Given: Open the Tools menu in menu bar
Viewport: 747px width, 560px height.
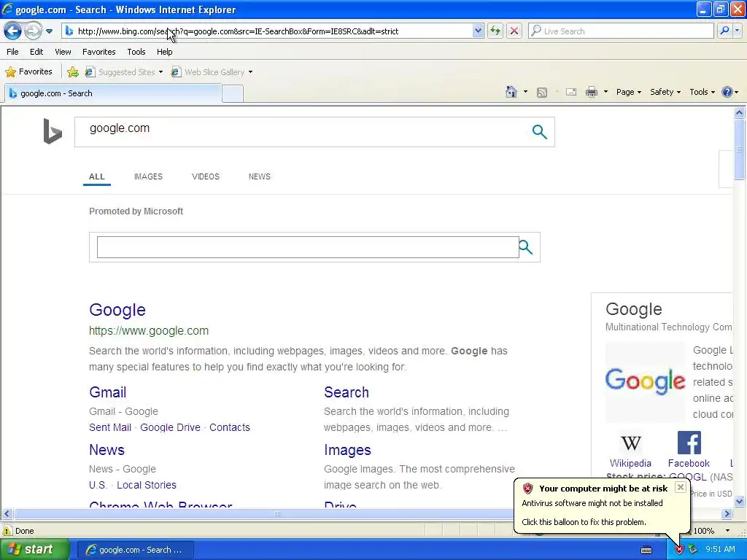Looking at the screenshot, I should 136,52.
